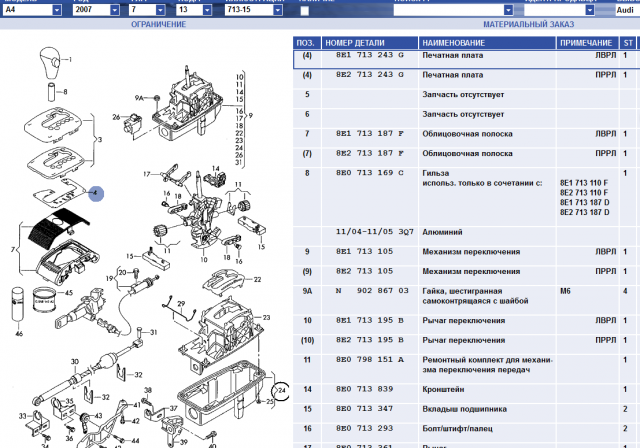
Task: Click callout 20 beside the small bolt
Action: pos(122,272)
